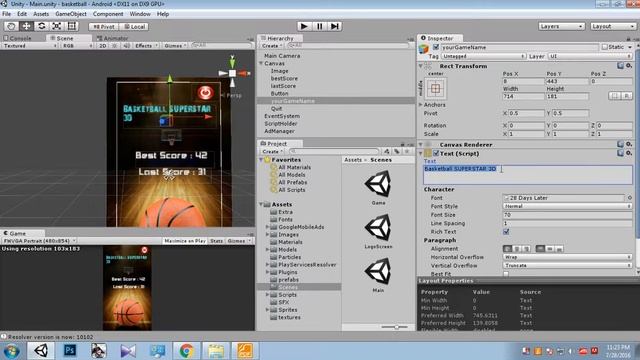Open the Textured draw mode dropdown
The height and width of the screenshot is (360, 640).
[x=29, y=46]
